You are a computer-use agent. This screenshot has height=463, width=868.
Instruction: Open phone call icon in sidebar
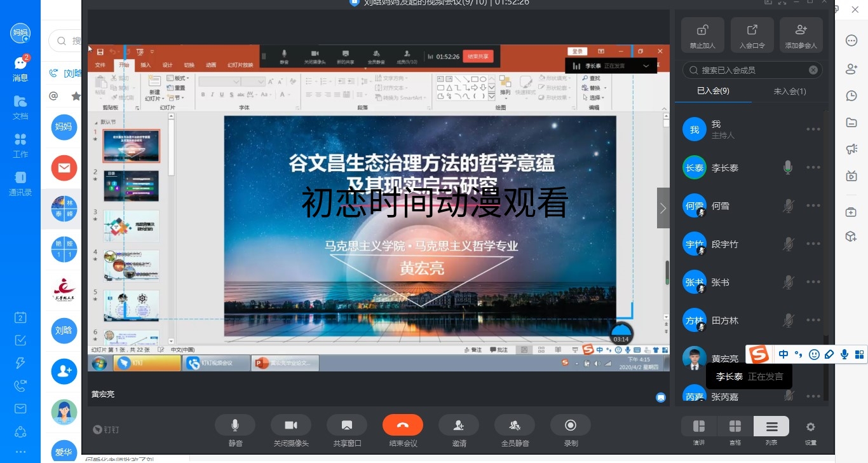coord(20,386)
